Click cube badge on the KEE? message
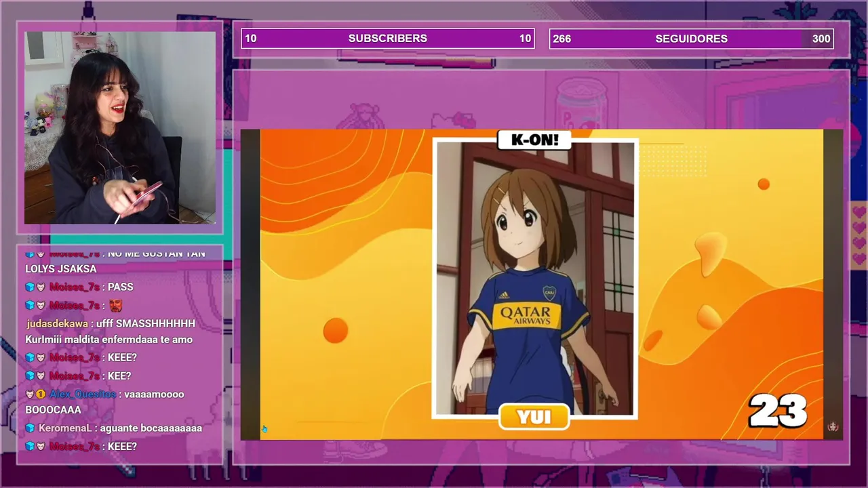This screenshot has width=868, height=488. [x=30, y=376]
